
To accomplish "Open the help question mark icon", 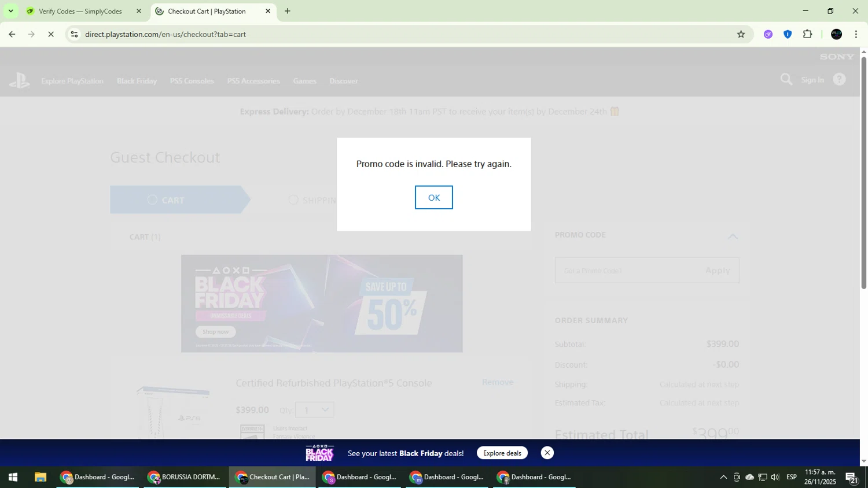I will [x=839, y=80].
